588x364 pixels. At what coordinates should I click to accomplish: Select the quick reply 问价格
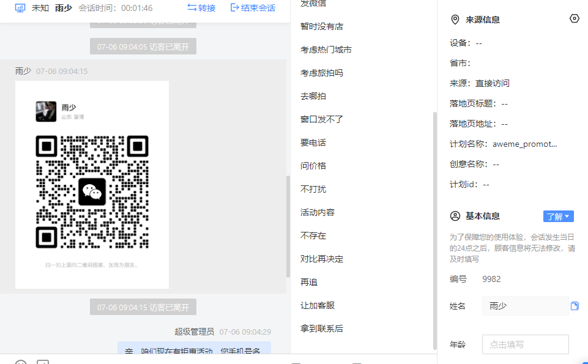(313, 166)
